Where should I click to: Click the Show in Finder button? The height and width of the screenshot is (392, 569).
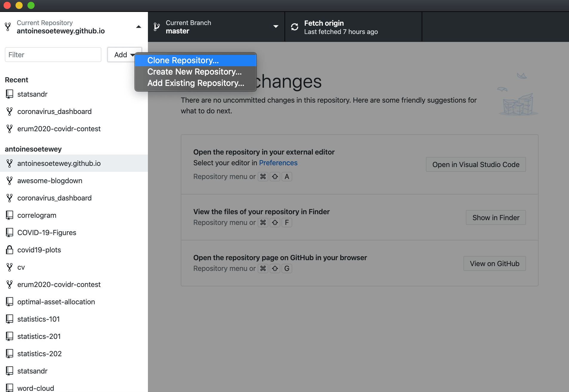pyautogui.click(x=496, y=217)
